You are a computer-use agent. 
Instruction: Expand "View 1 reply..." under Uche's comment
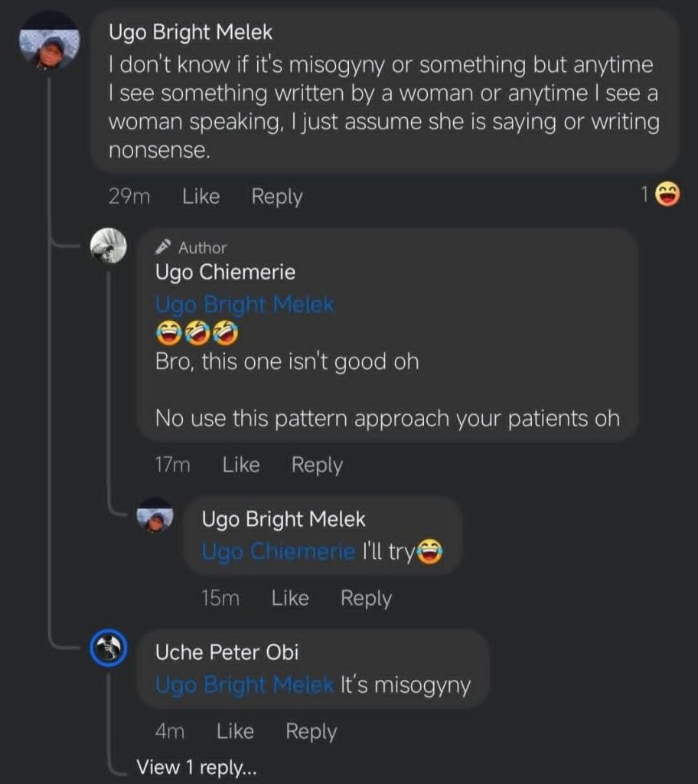[x=197, y=767]
